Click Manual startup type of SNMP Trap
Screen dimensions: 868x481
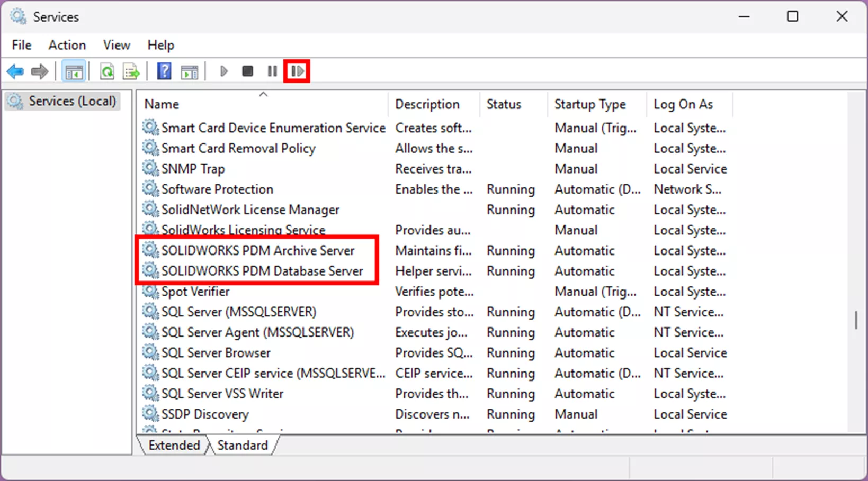pos(576,169)
